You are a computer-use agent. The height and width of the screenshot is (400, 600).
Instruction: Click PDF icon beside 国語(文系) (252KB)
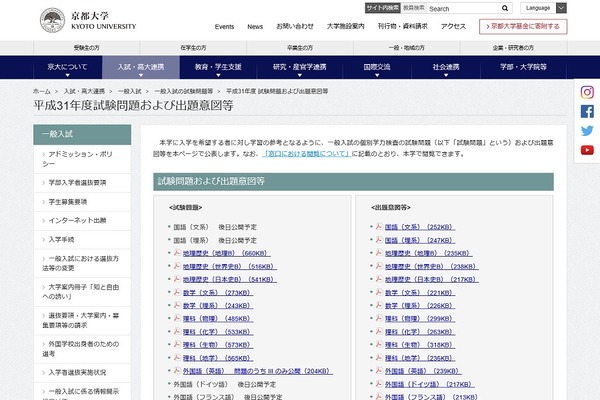(379, 227)
